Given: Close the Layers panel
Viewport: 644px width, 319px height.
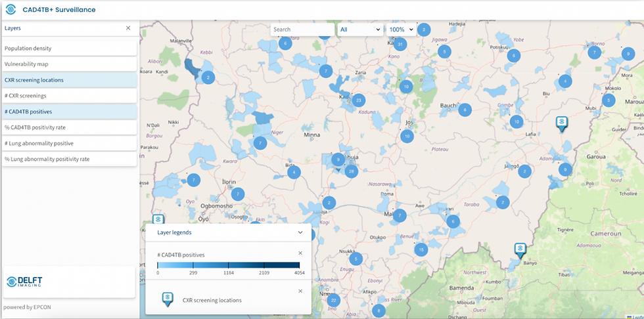Looking at the screenshot, I should [128, 28].
